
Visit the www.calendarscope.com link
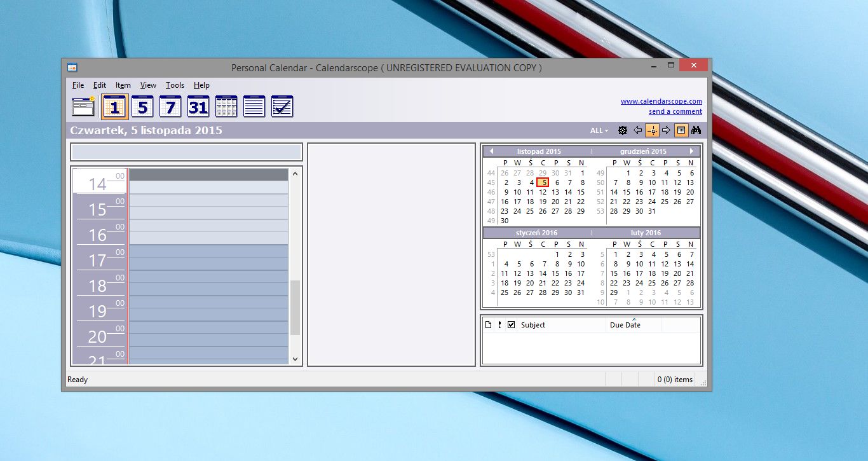(x=661, y=101)
